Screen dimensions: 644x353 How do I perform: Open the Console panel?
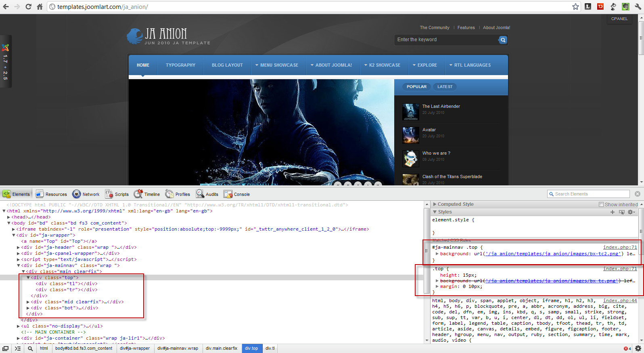(x=237, y=194)
